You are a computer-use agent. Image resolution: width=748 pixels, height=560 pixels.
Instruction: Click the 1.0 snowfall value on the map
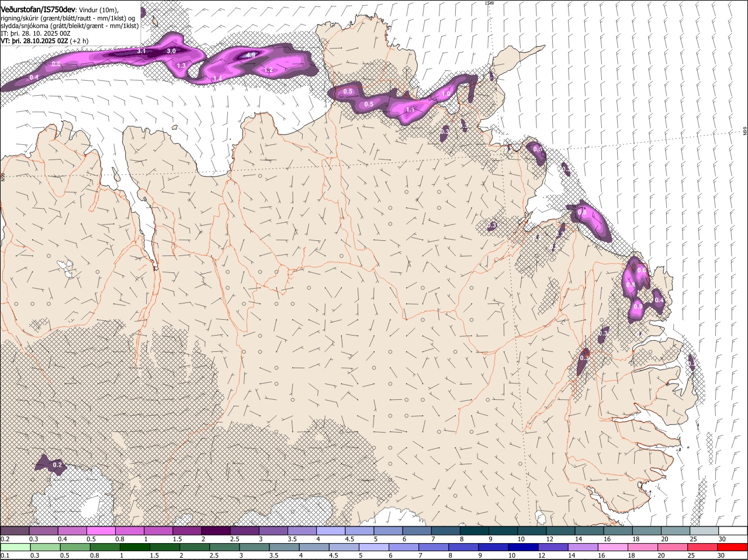point(446,94)
